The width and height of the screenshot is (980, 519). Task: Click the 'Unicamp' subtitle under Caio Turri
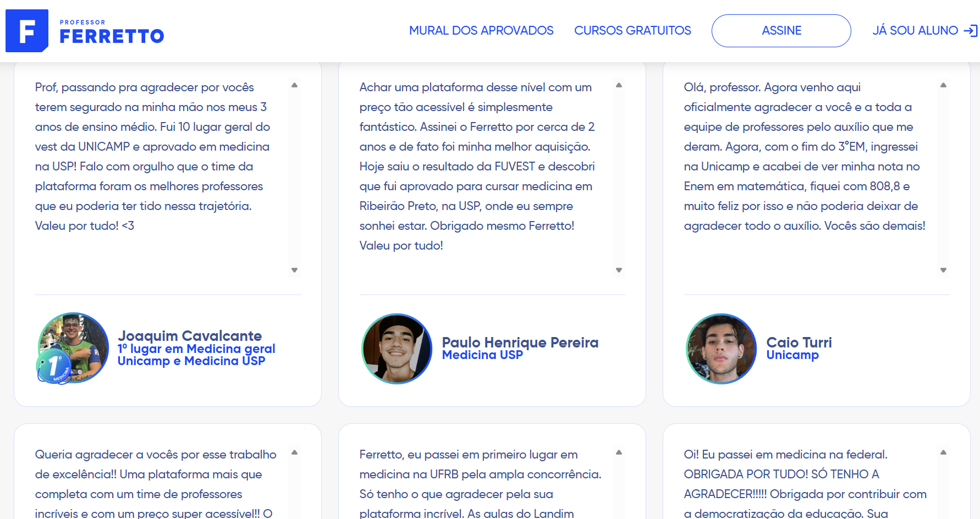click(792, 355)
